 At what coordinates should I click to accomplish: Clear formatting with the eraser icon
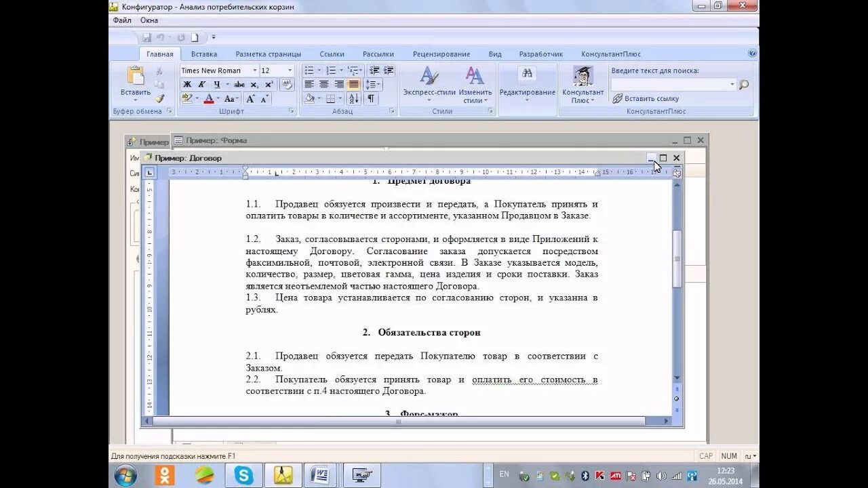coord(287,85)
